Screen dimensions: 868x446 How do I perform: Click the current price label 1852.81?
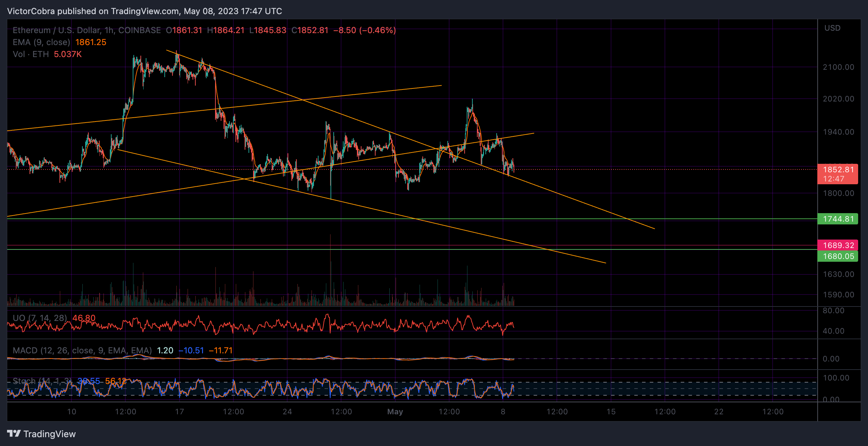[x=838, y=169]
